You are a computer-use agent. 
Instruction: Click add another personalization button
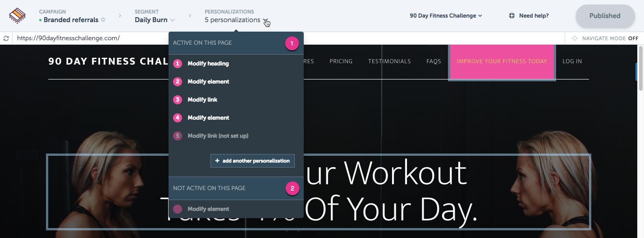pos(252,161)
